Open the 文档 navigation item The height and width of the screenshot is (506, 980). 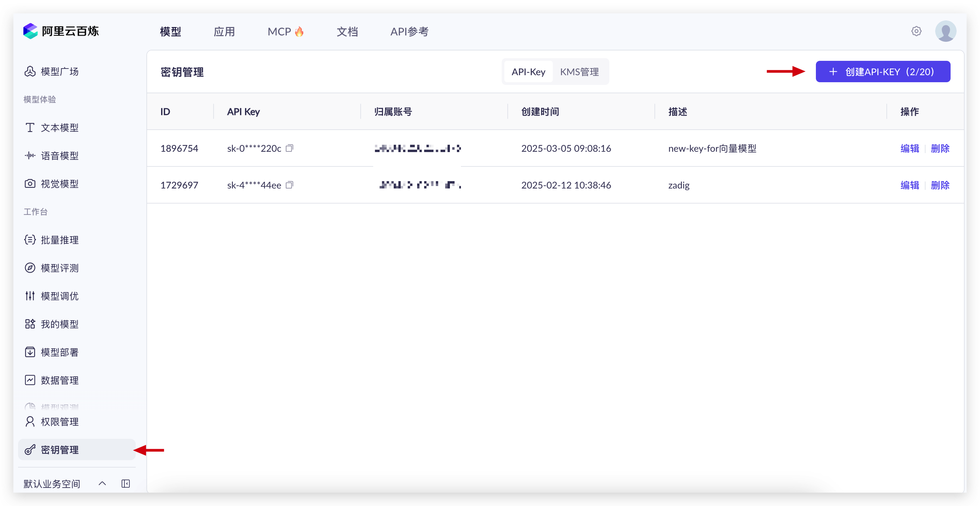click(347, 31)
